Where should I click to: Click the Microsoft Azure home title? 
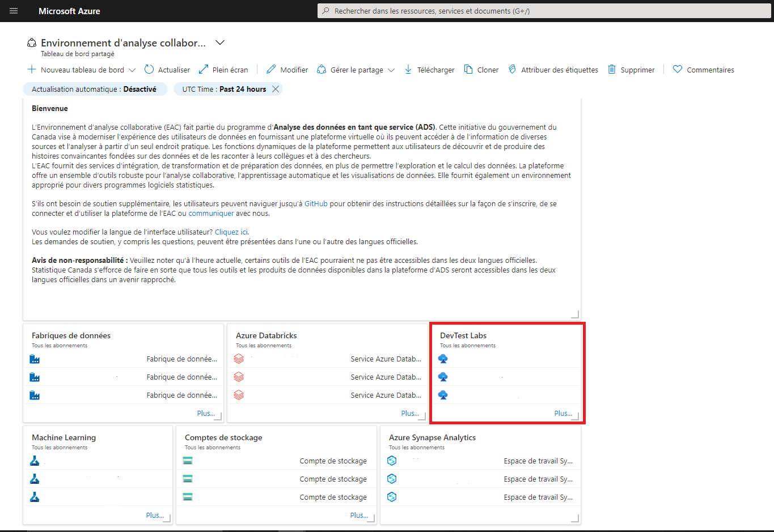[69, 11]
